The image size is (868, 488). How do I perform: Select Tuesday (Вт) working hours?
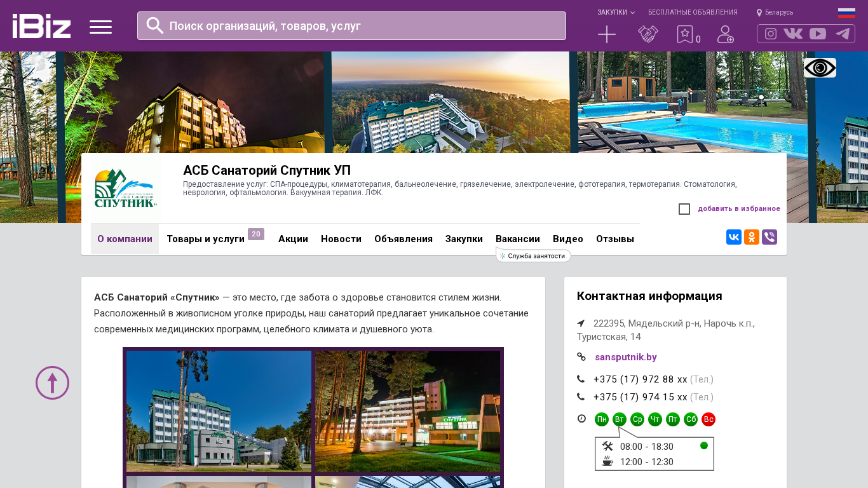click(x=620, y=419)
